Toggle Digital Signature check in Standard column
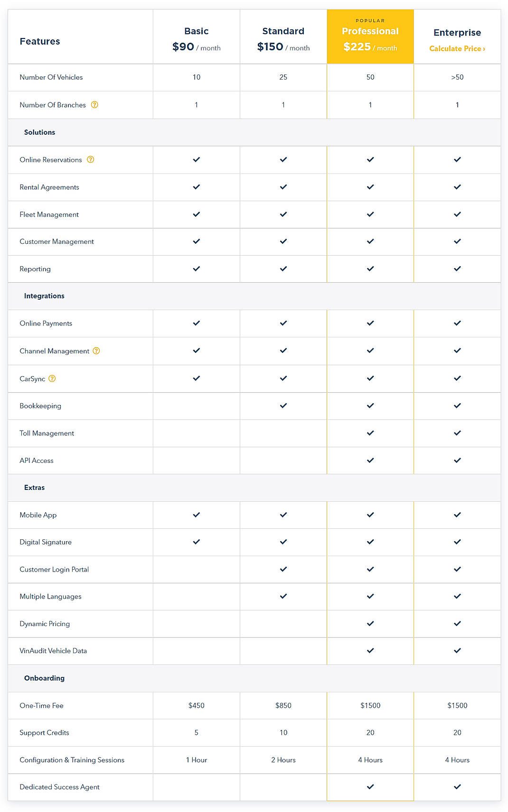The image size is (508, 812). [x=283, y=542]
